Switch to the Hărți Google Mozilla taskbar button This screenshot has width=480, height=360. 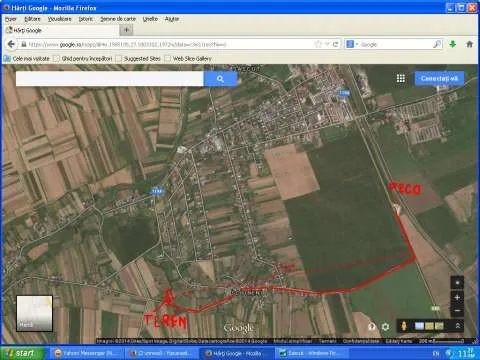point(237,353)
